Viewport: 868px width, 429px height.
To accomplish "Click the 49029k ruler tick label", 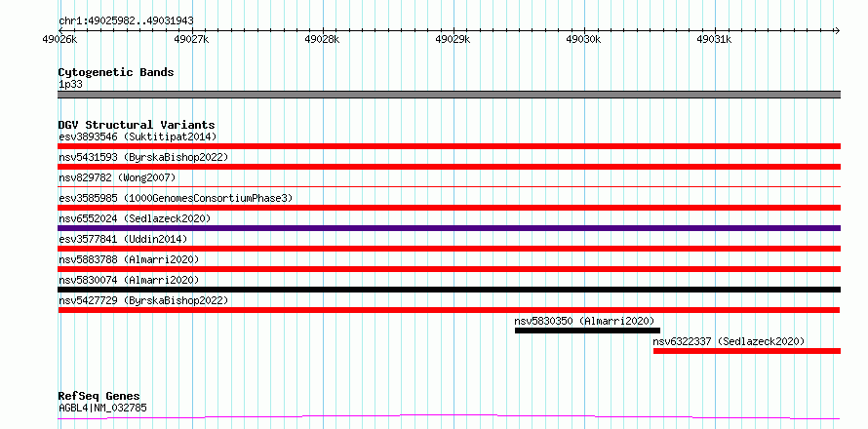I will 453,39.
